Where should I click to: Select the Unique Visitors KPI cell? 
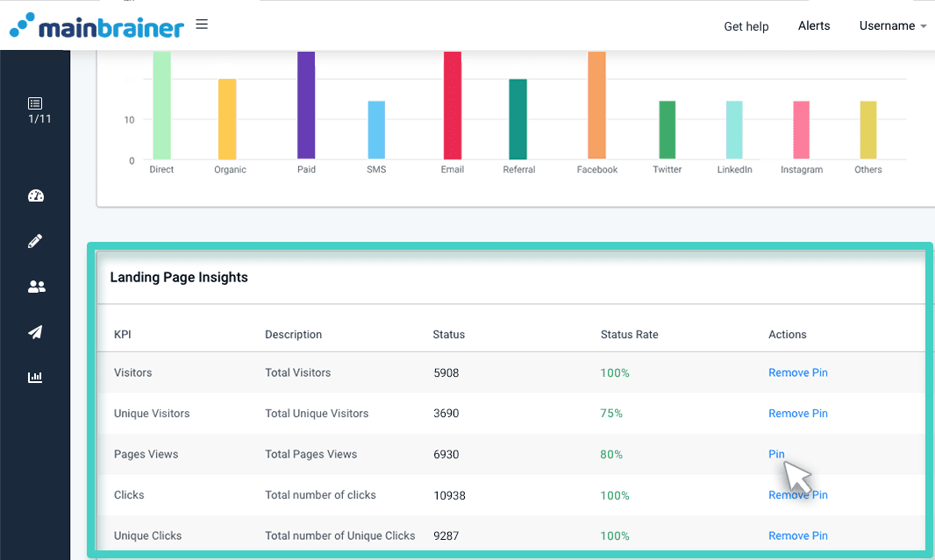point(152,414)
